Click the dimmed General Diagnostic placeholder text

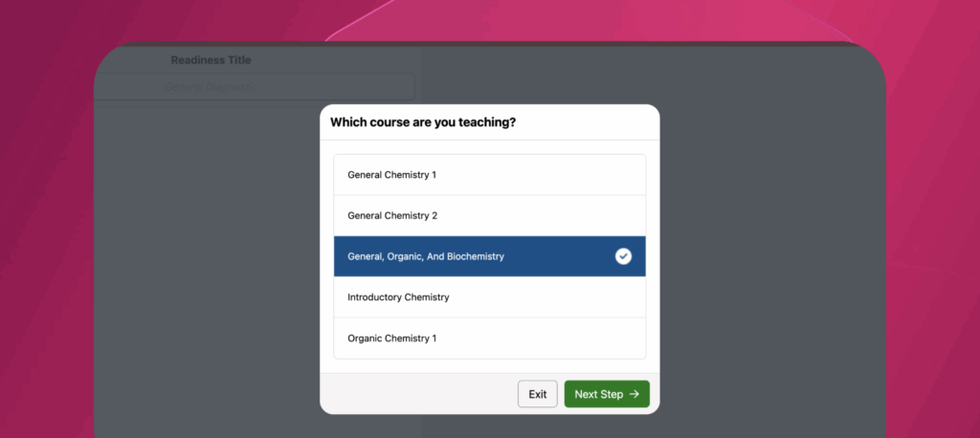tap(211, 87)
